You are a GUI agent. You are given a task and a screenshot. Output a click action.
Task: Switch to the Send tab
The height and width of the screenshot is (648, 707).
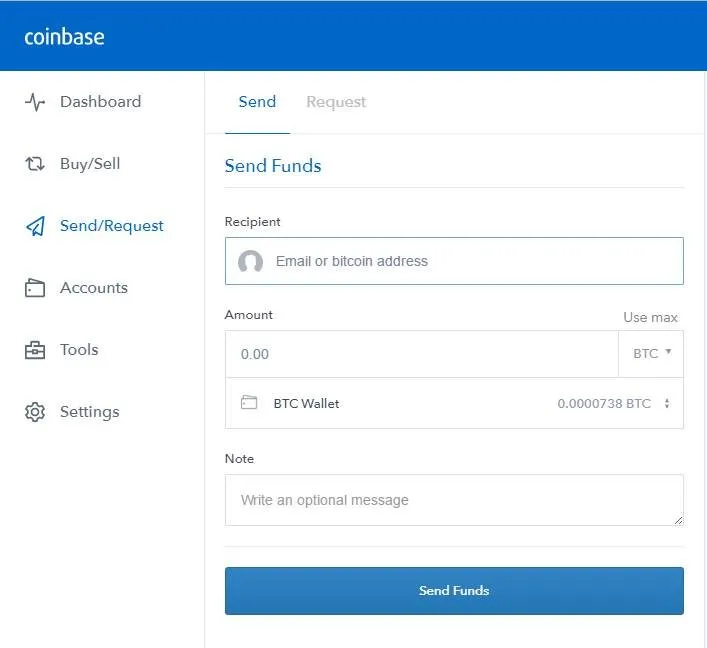tap(257, 102)
